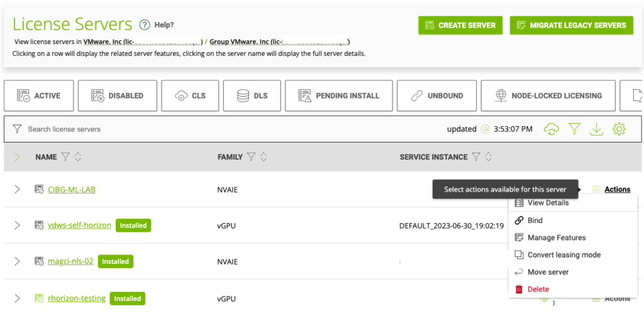Choose Delete in the actions menu
The width and height of the screenshot is (644, 316).
[x=538, y=289]
